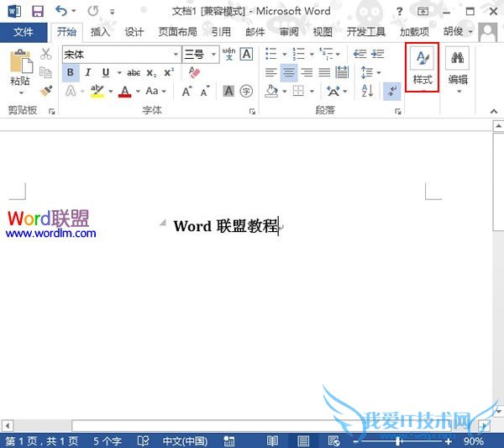The width and height of the screenshot is (504, 448).
Task: Toggle character shading A
Action: click(x=228, y=92)
